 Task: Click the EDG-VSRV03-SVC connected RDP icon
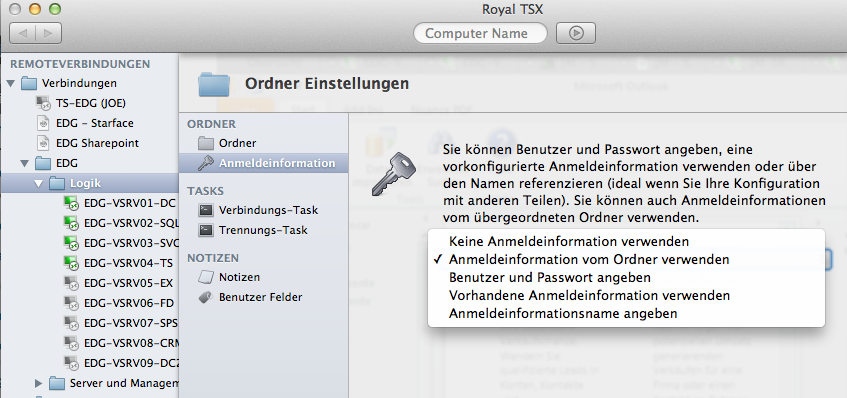pyautogui.click(x=71, y=243)
